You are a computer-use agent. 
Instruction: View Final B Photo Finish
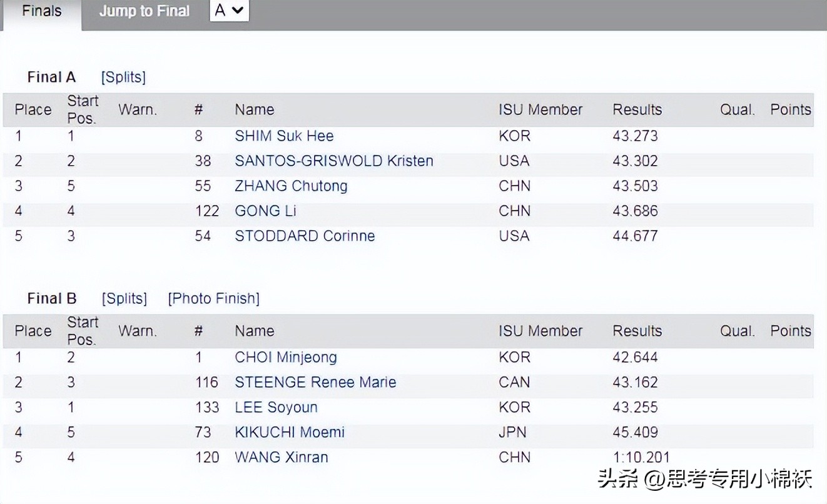click(213, 298)
